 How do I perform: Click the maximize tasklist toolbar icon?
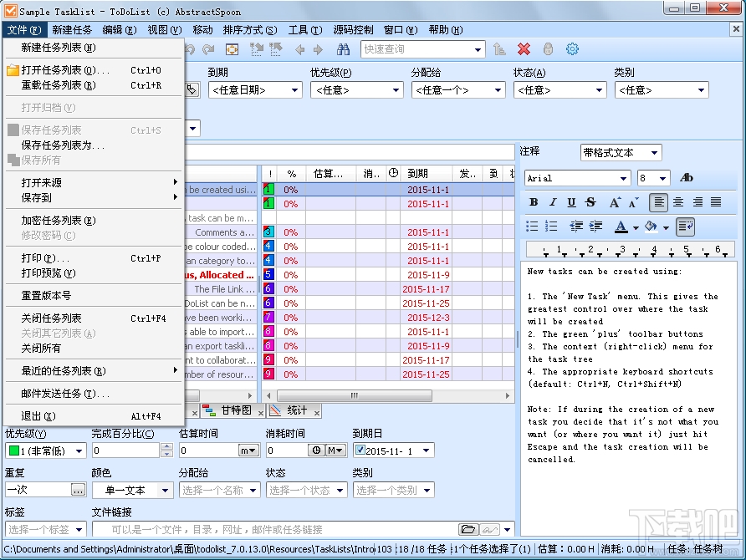click(x=232, y=49)
